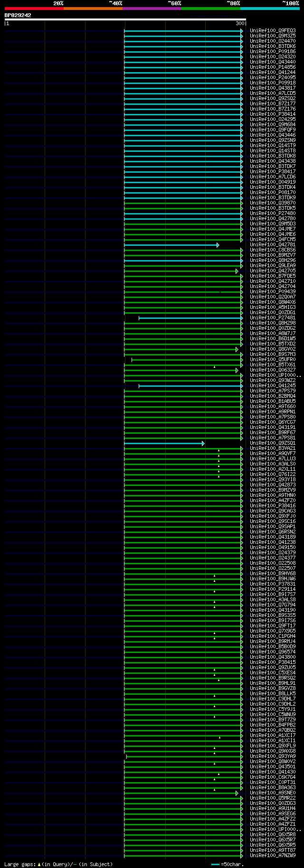
Task: Select hit label UniRef100_A7LCD5
Action: click(x=273, y=93)
